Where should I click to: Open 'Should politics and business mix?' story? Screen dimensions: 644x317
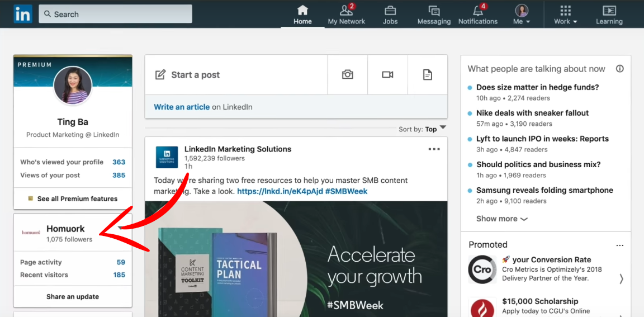pos(538,165)
